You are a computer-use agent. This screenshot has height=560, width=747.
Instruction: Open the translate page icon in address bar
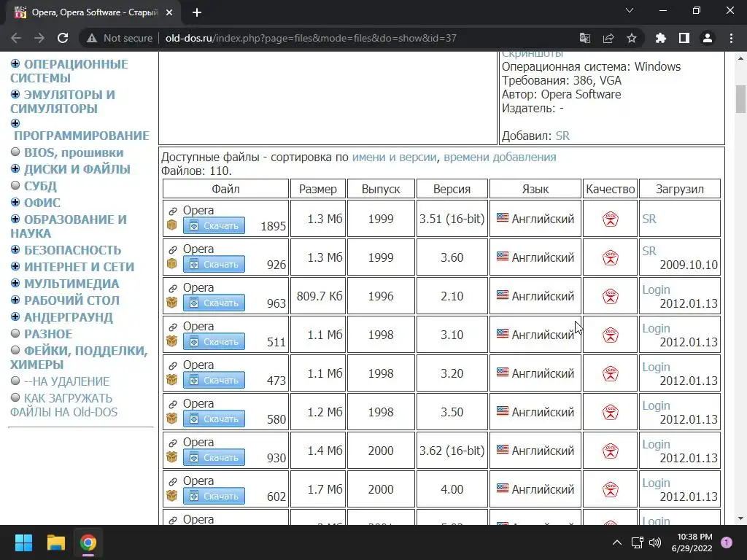[584, 38]
